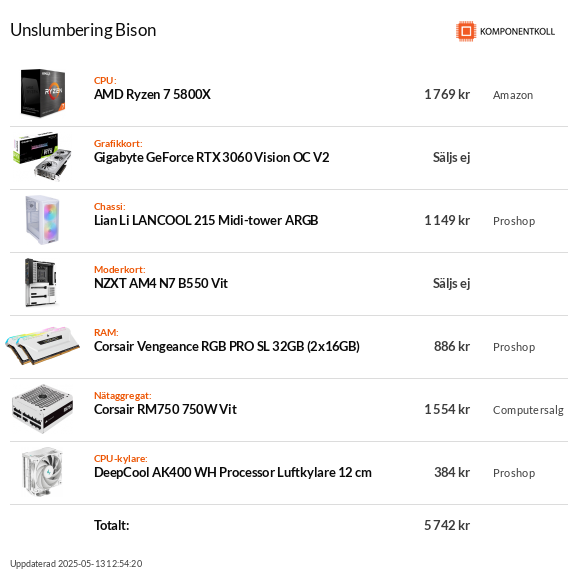Image resolution: width=577 pixels, height=577 pixels.
Task: Open the NZXT AM4 N7 B550 Vit entry
Action: [161, 283]
